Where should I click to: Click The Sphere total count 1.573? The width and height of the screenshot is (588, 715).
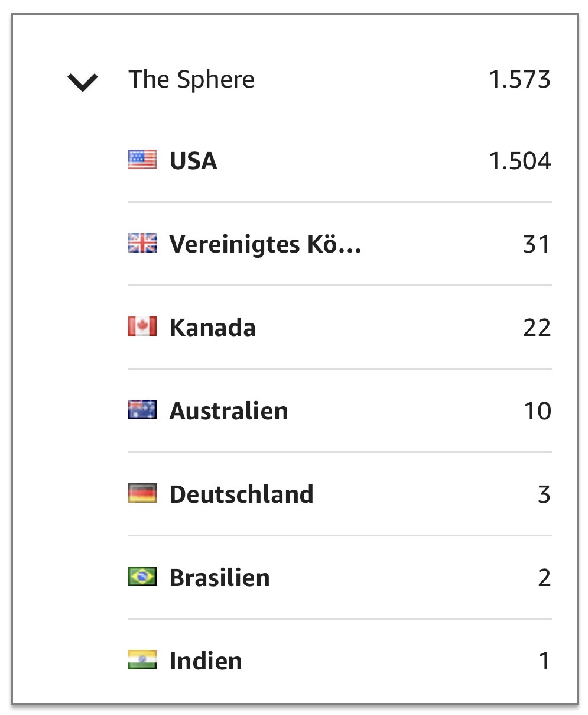tap(520, 79)
